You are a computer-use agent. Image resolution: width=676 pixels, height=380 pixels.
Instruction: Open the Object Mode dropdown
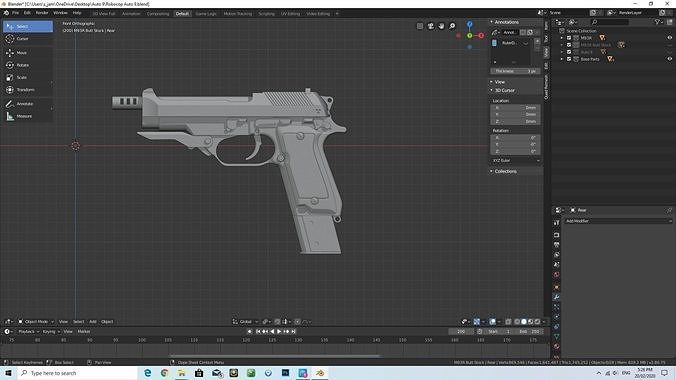click(36, 322)
